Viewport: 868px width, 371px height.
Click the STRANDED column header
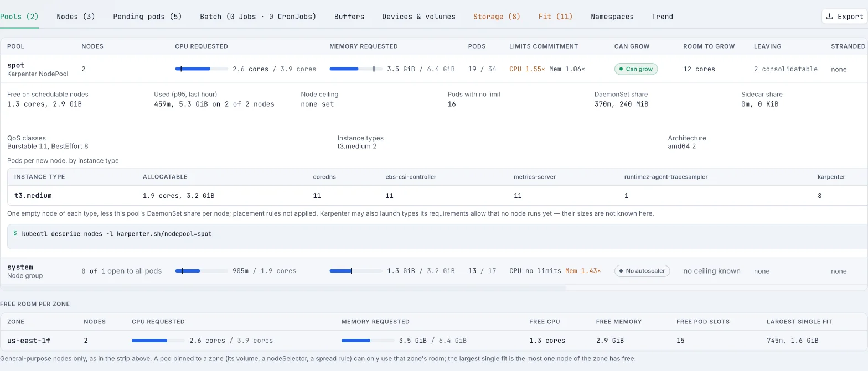click(x=848, y=46)
